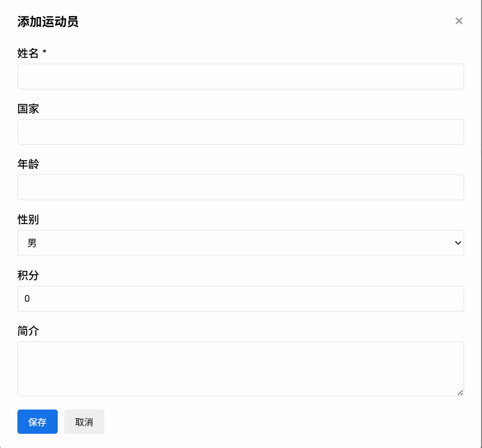Screen dimensions: 482x448
Task: Click the 简介 label
Action: pyautogui.click(x=28, y=331)
